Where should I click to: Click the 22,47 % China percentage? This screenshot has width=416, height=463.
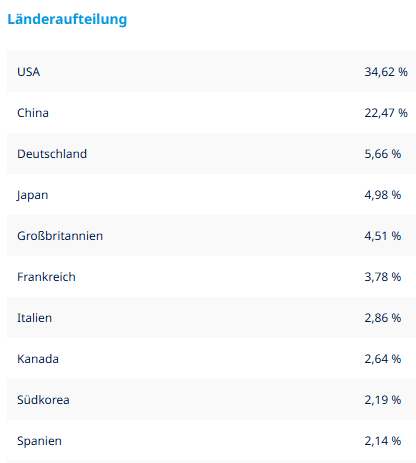click(x=386, y=113)
